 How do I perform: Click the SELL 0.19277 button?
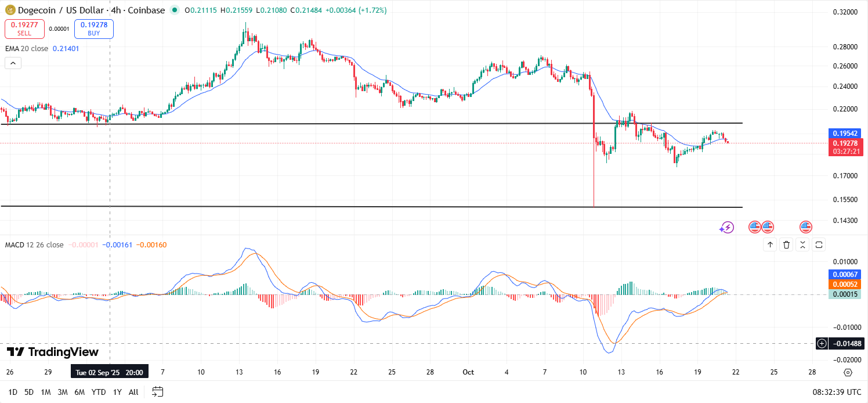coord(25,29)
